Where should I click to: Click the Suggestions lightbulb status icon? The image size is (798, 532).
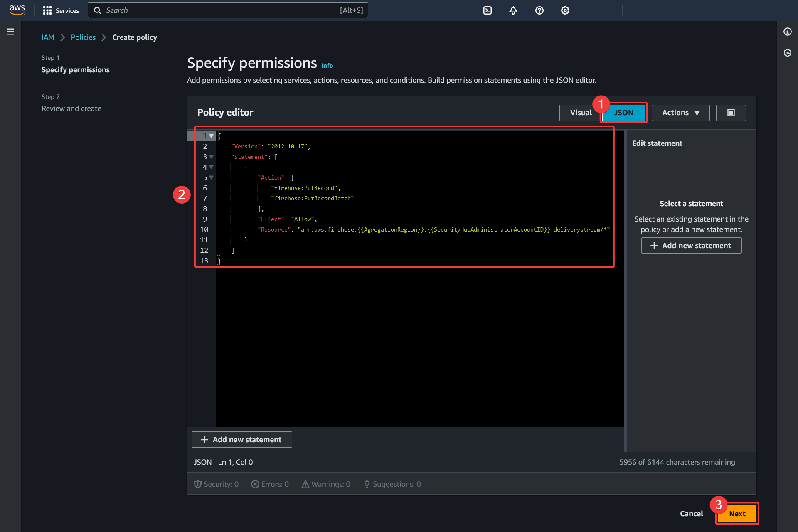click(367, 484)
